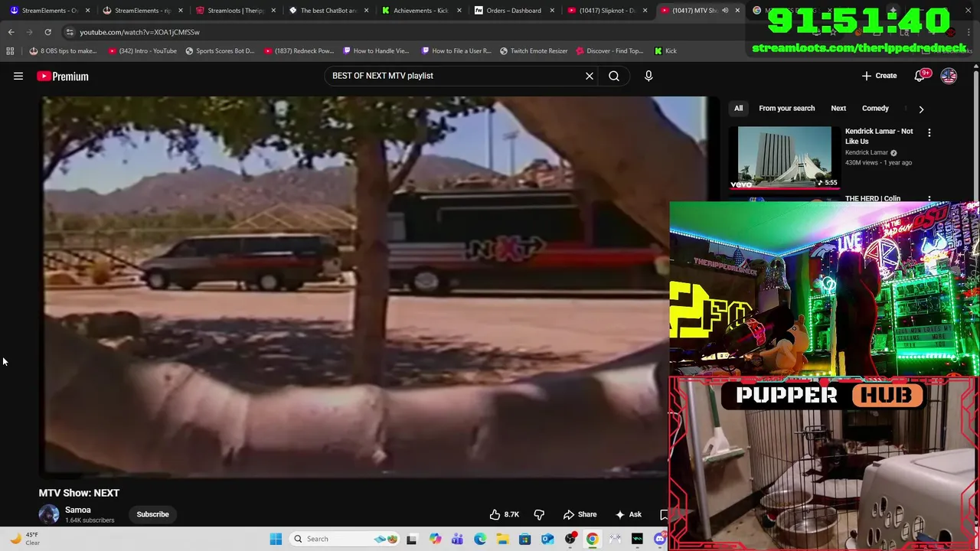
Task: Open the Samoa channel name link
Action: pyautogui.click(x=78, y=510)
